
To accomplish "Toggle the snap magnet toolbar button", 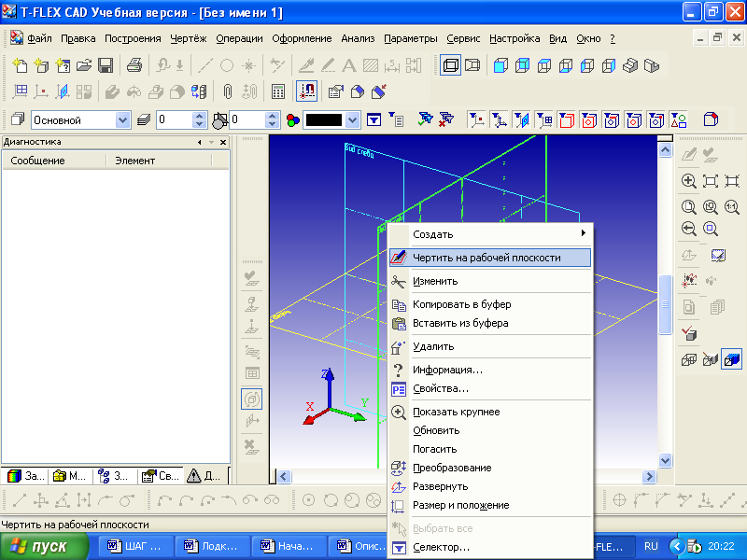I will click(x=307, y=91).
